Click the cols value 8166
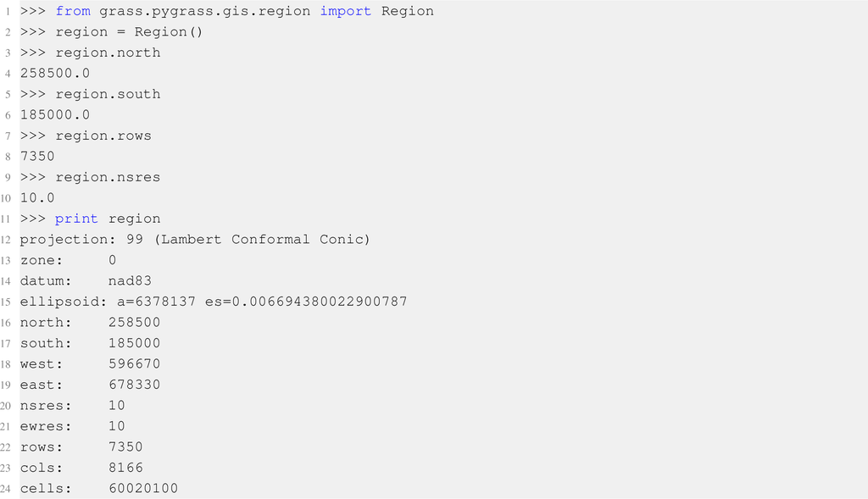 pos(125,468)
